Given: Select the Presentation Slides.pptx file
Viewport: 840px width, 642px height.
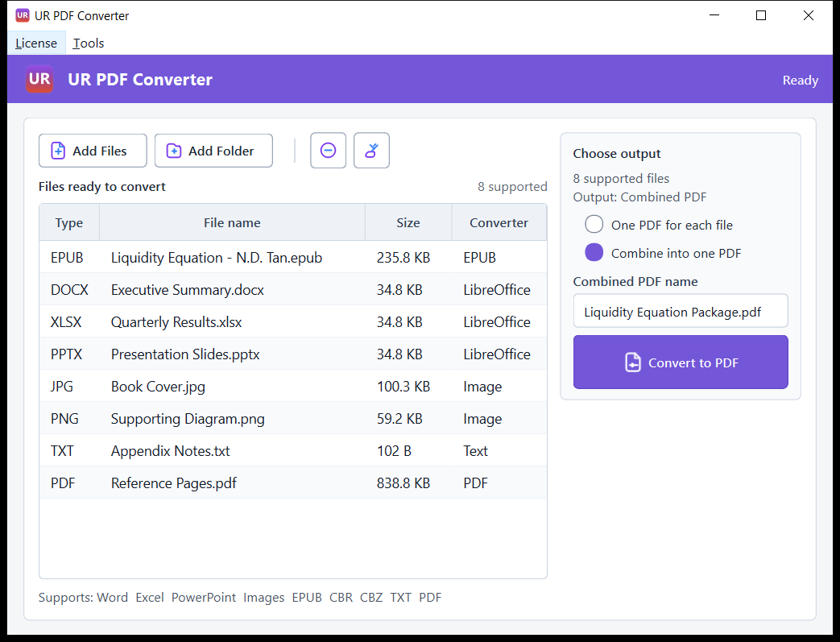Looking at the screenshot, I should pos(293,354).
